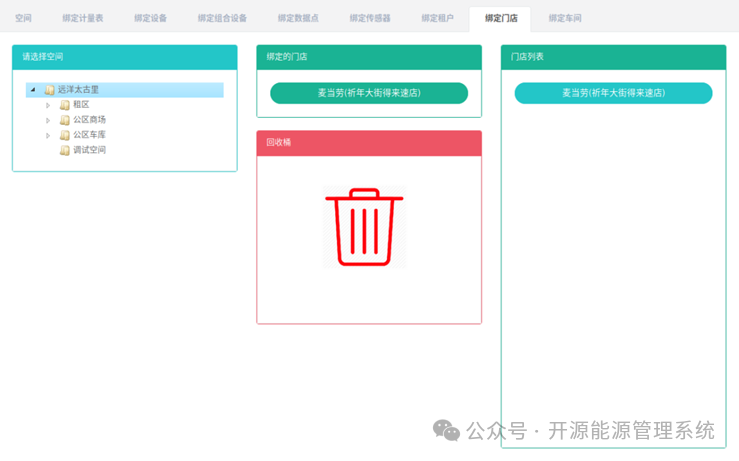Select the 公区车库 space label

[x=90, y=135]
